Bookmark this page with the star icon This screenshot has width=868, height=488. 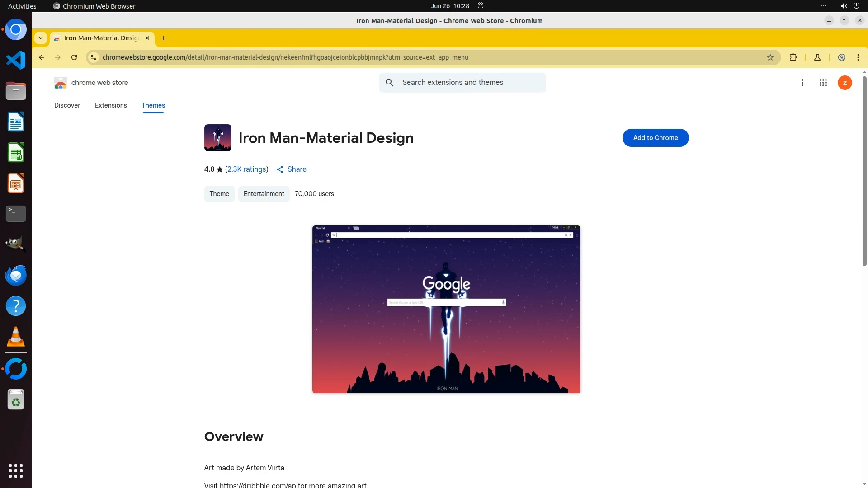tap(770, 57)
